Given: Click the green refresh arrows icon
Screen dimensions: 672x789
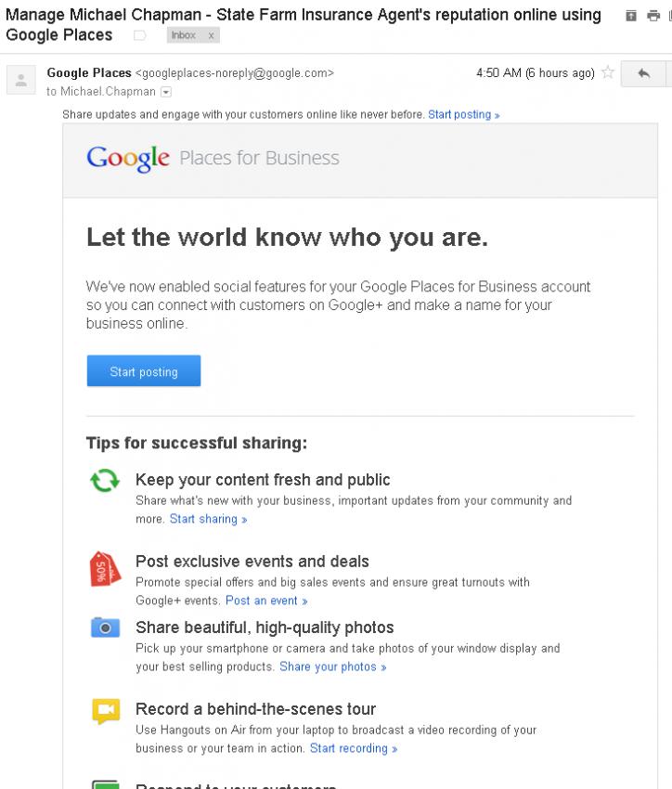Looking at the screenshot, I should pos(105,480).
